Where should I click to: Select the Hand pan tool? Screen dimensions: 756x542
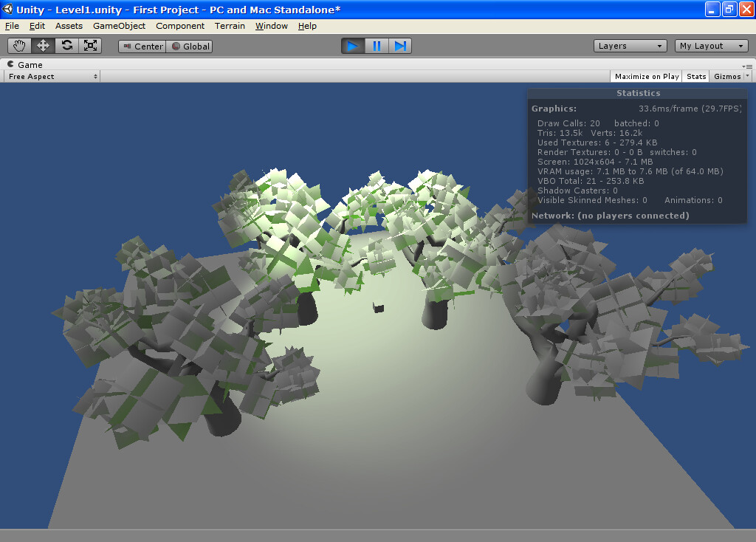(x=19, y=45)
